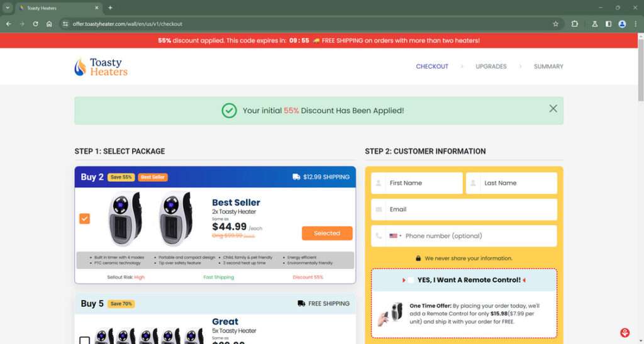Click the Email input field
The width and height of the screenshot is (644, 344).
pos(464,209)
